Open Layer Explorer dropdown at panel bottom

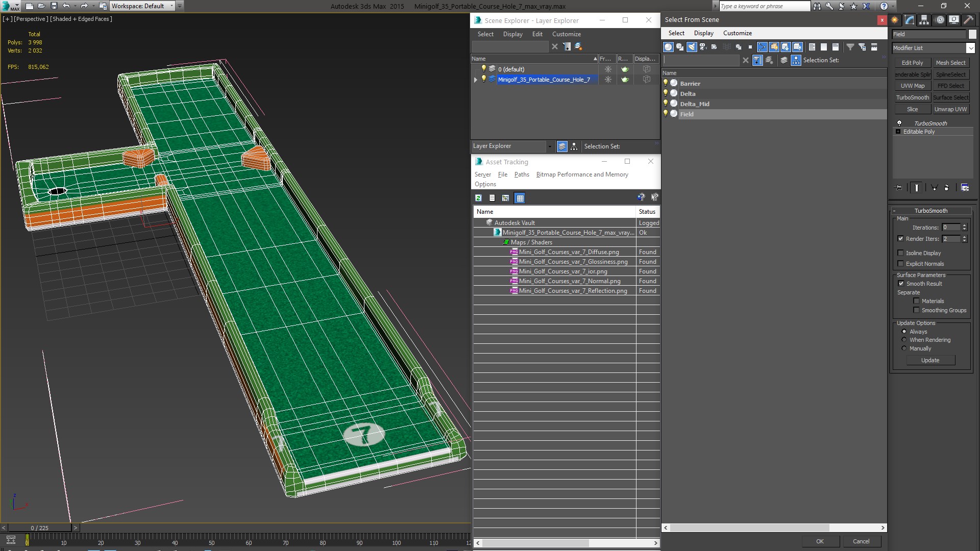pyautogui.click(x=550, y=146)
